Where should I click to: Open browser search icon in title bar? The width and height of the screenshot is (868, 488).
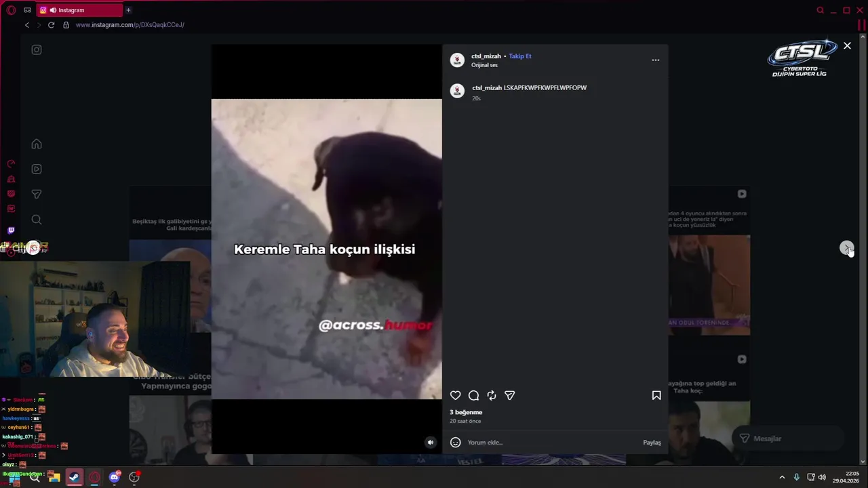(820, 10)
